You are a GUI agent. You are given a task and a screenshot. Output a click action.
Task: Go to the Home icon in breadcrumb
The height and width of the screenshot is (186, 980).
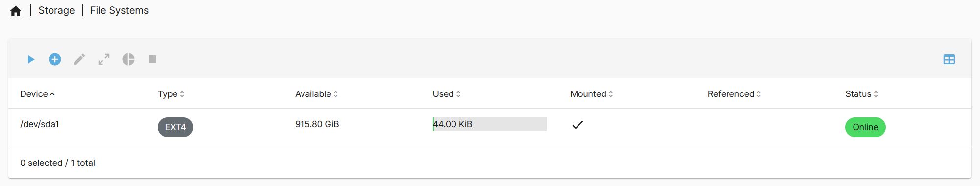(16, 11)
